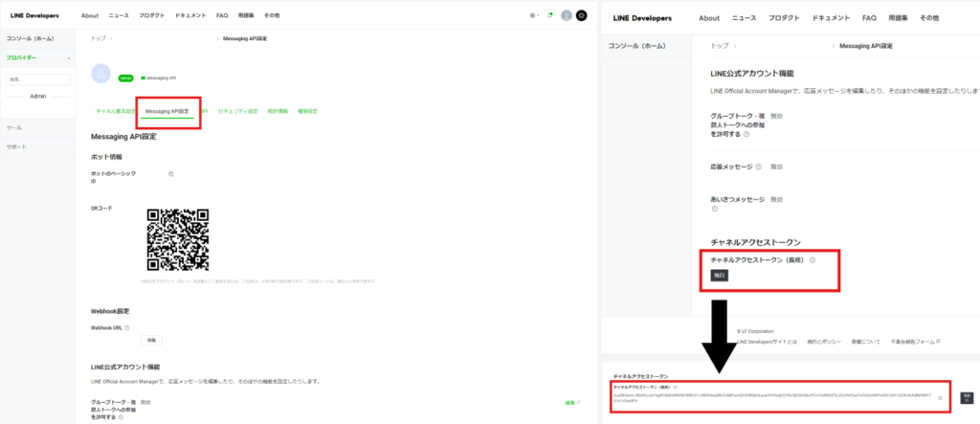
Task: Open the user avatar account menu
Action: coord(567,15)
